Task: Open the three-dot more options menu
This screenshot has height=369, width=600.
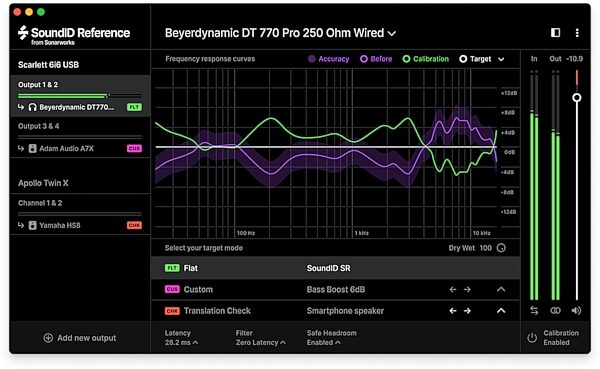Action: tap(577, 33)
